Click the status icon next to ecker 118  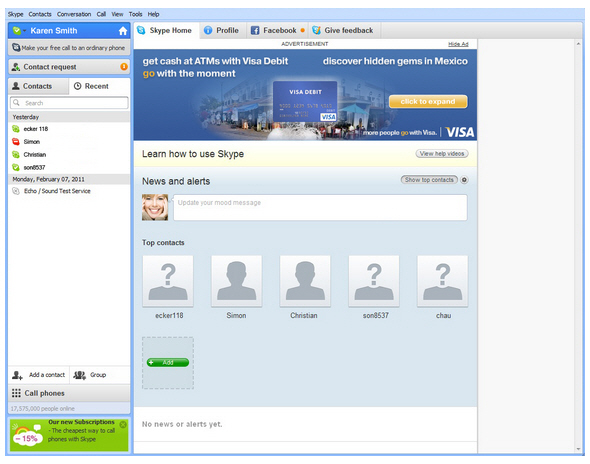click(x=16, y=129)
